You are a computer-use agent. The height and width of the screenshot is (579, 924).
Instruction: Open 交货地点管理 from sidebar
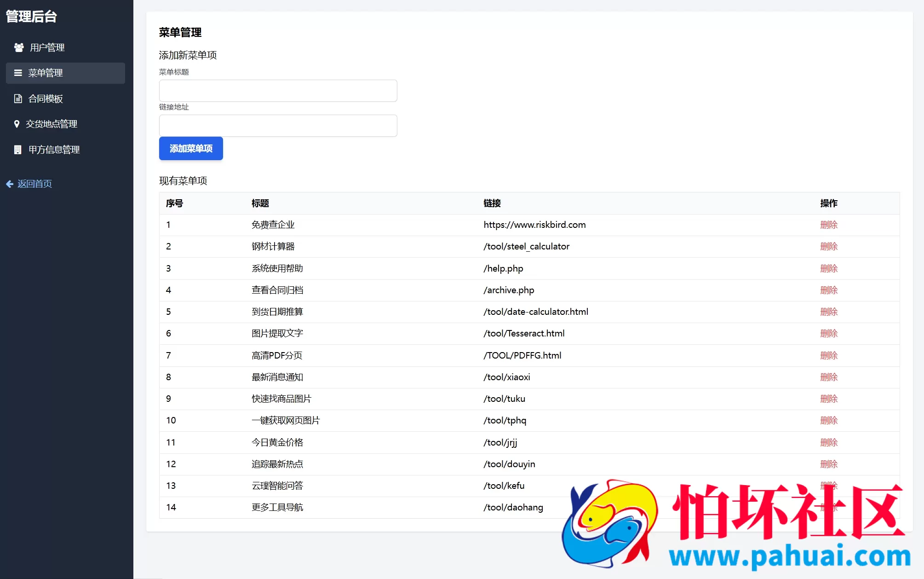65,124
